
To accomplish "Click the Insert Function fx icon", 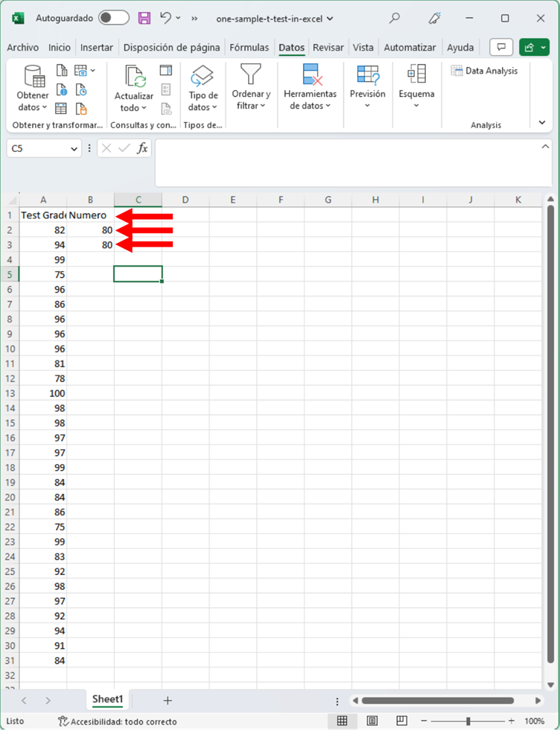I will 142,148.
